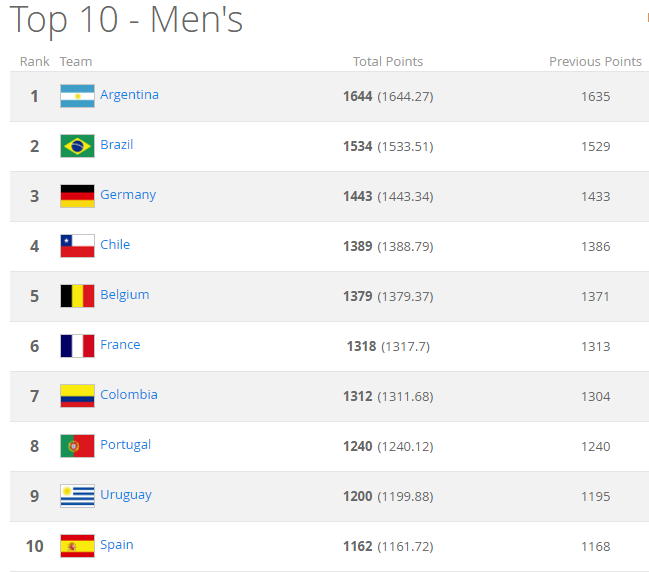Click the Colombia flag icon
Screen dimensions: 649x572
[77, 396]
